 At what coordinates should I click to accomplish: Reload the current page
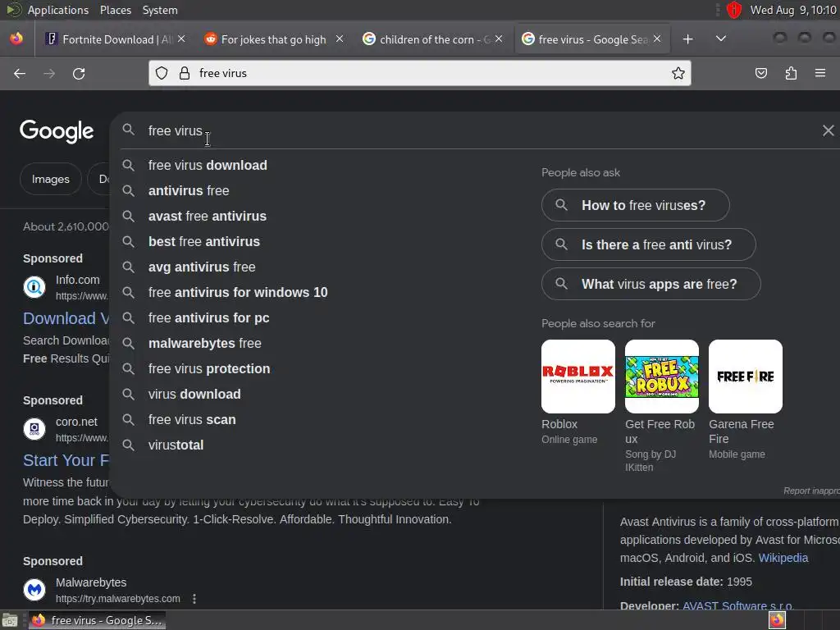pos(79,73)
